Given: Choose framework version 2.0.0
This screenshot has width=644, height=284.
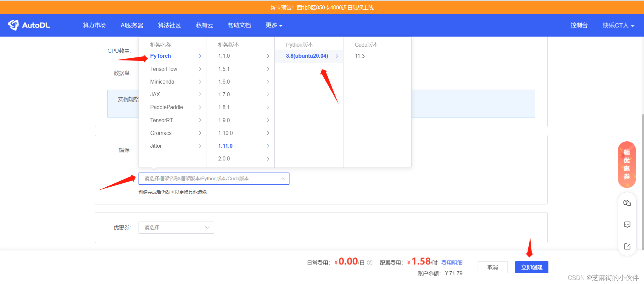Looking at the screenshot, I should [241, 158].
